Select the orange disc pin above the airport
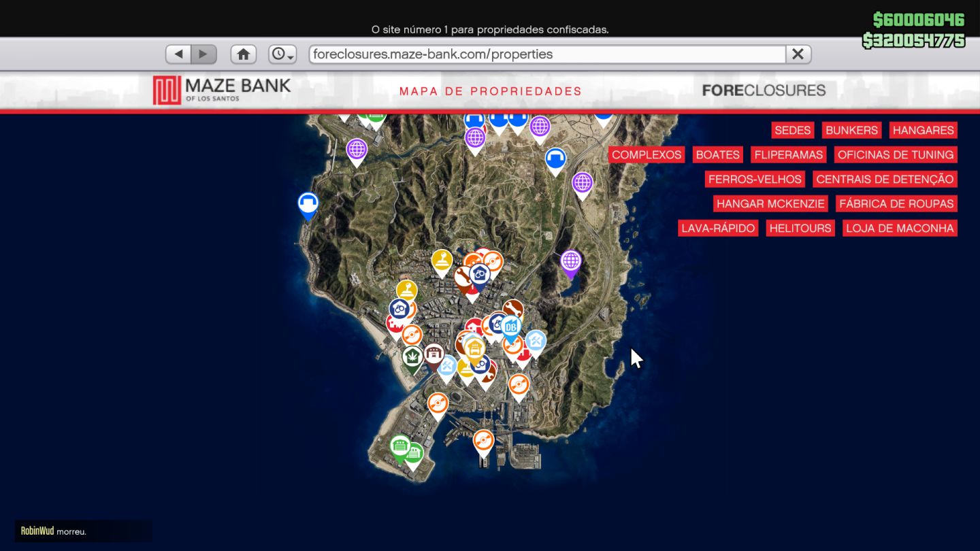 tap(438, 404)
